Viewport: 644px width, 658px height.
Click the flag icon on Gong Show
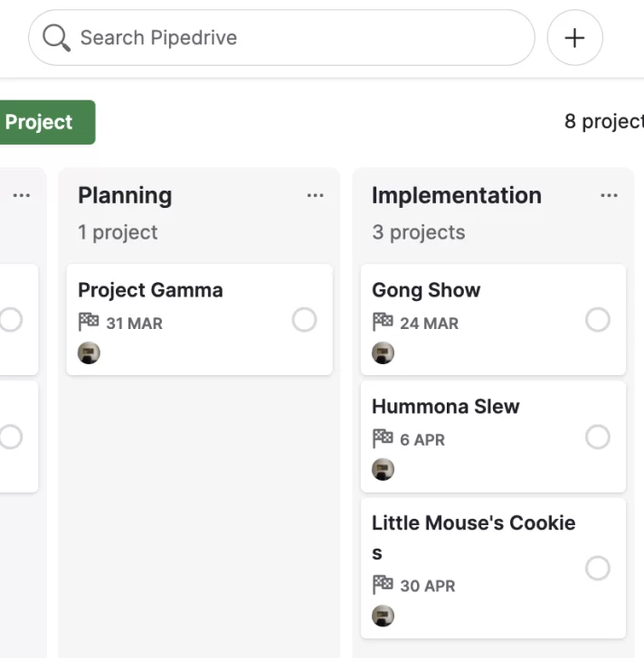click(x=383, y=323)
